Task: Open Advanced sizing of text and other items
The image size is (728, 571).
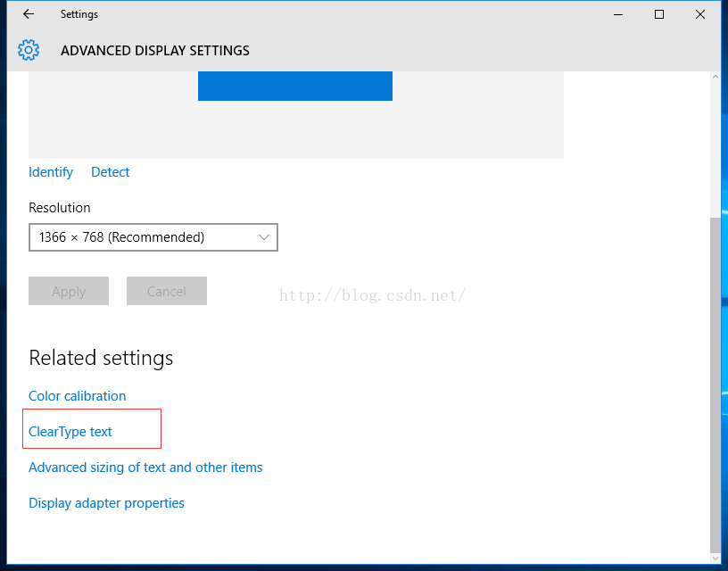Action: (x=145, y=468)
